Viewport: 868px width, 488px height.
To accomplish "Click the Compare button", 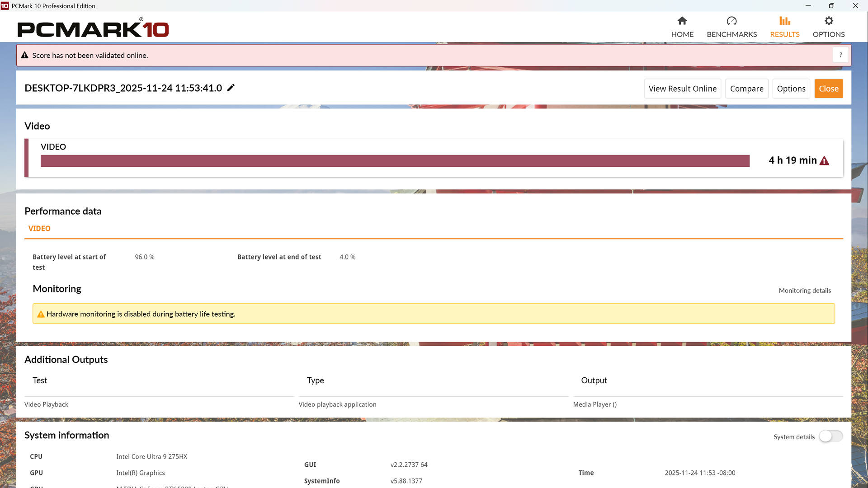I will (x=746, y=89).
